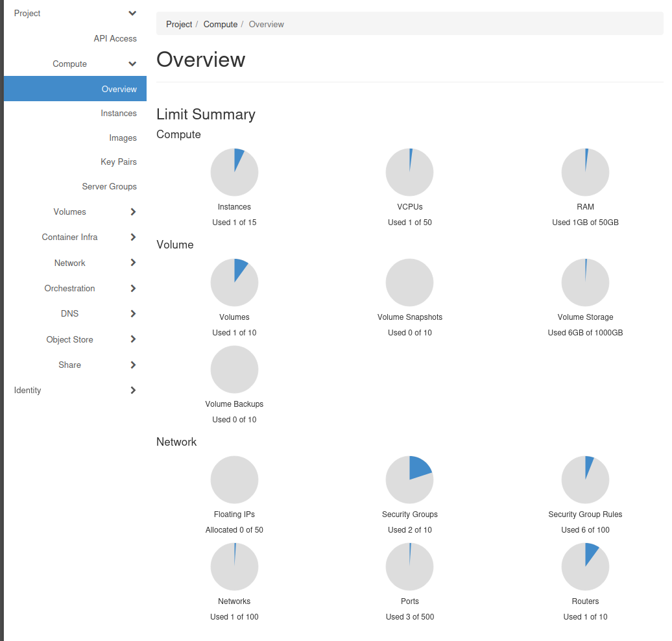Open the Images page
672x641 pixels.
124,138
